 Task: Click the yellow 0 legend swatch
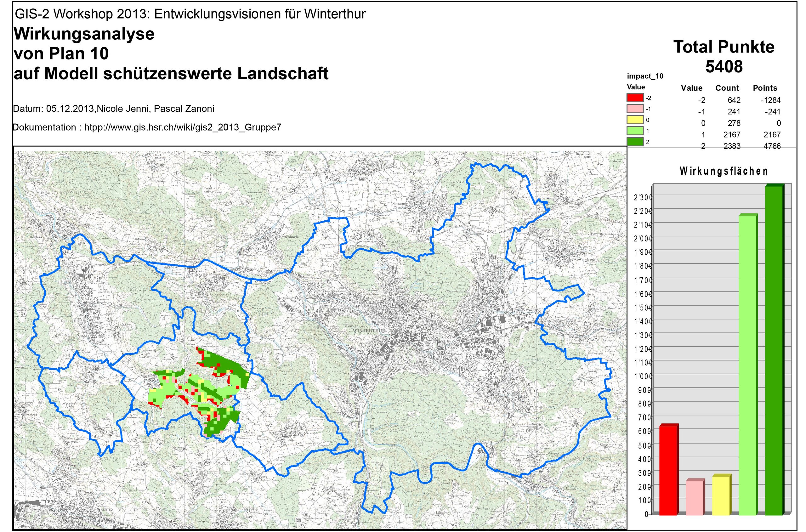(635, 120)
